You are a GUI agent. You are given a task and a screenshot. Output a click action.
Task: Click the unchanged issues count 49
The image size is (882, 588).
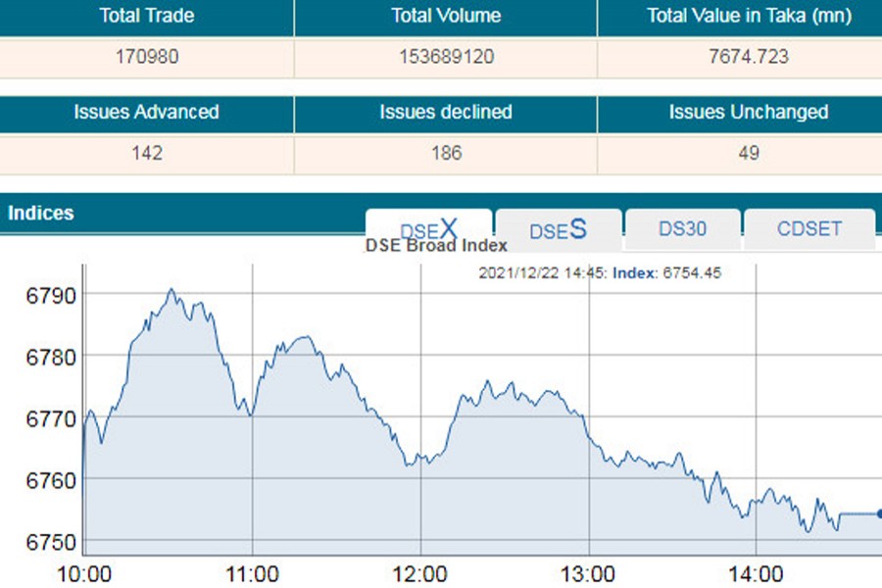(749, 153)
